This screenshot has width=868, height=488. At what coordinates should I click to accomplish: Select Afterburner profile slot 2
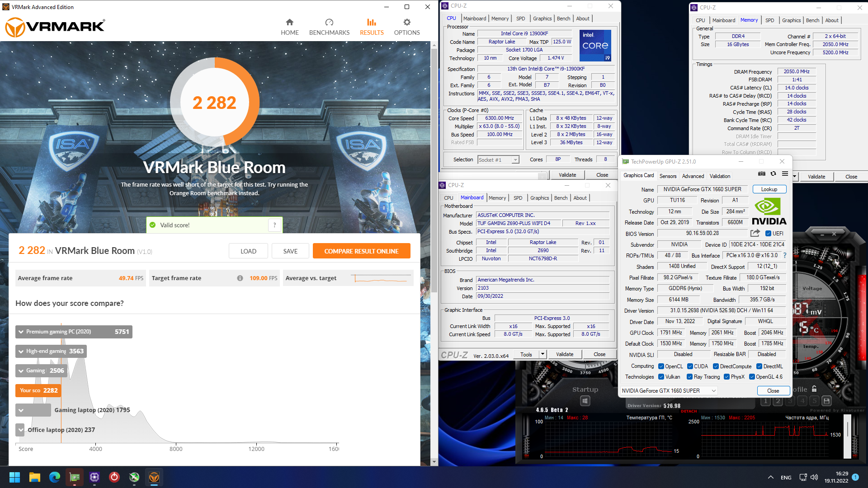click(x=778, y=401)
